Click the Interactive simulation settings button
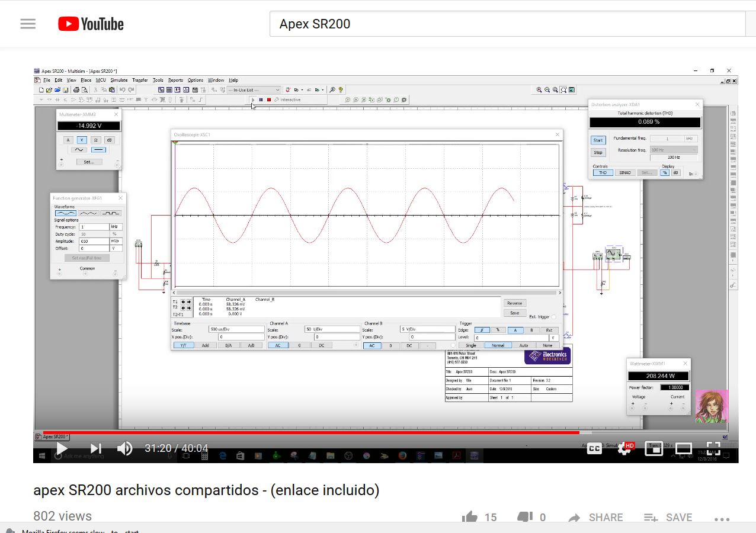Screen dimensions: 756x533 pyautogui.click(x=287, y=99)
